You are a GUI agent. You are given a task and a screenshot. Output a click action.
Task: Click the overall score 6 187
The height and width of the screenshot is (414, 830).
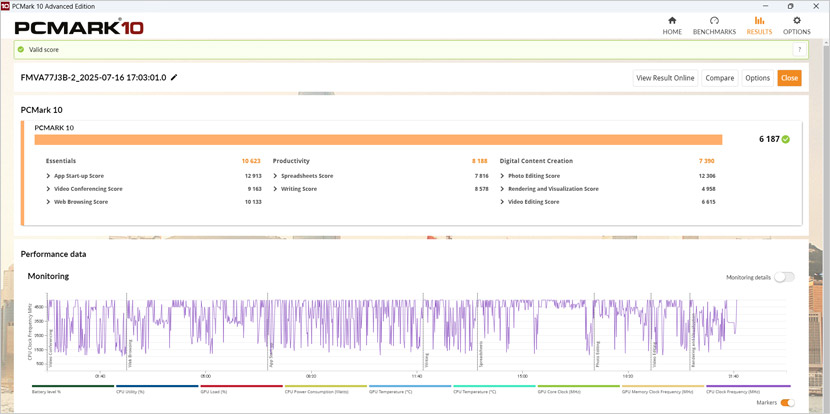pos(769,139)
